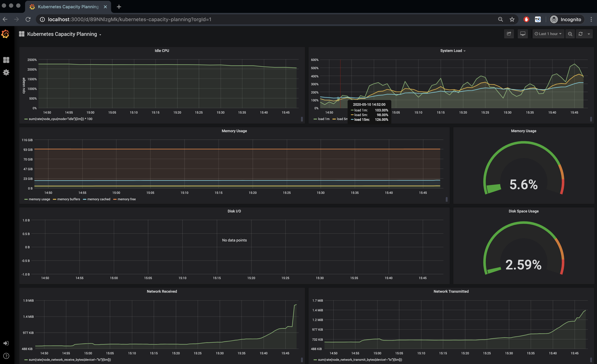Activate the cycle view mode monitor icon
Viewport: 597px width, 364px height.
tap(523, 34)
